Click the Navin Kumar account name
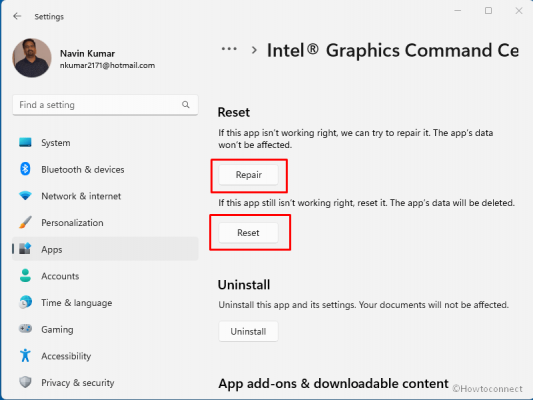The width and height of the screenshot is (533, 400). (87, 54)
